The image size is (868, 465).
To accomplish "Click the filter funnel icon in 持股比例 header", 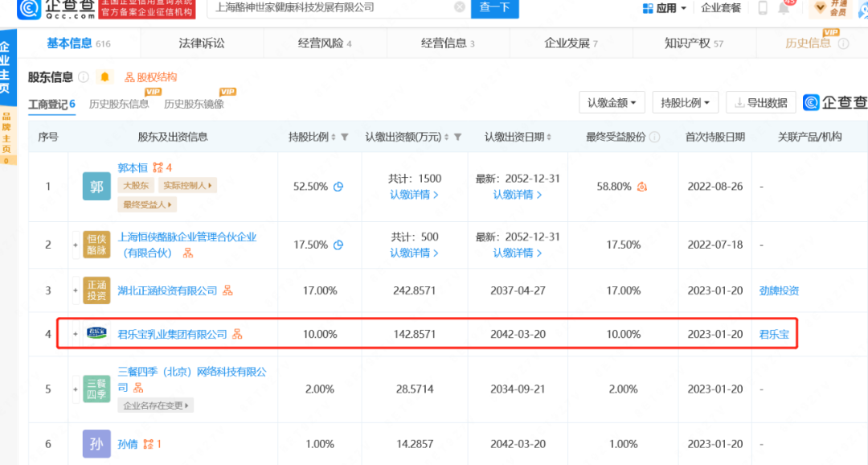I will 344,138.
